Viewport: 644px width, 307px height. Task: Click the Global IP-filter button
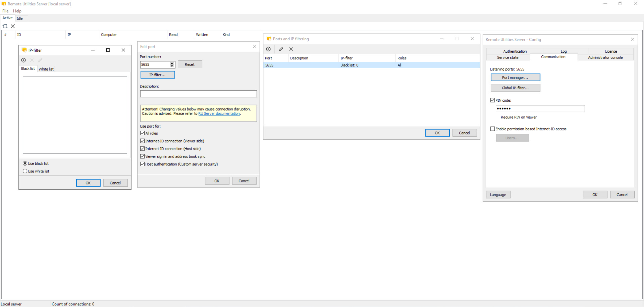click(515, 88)
